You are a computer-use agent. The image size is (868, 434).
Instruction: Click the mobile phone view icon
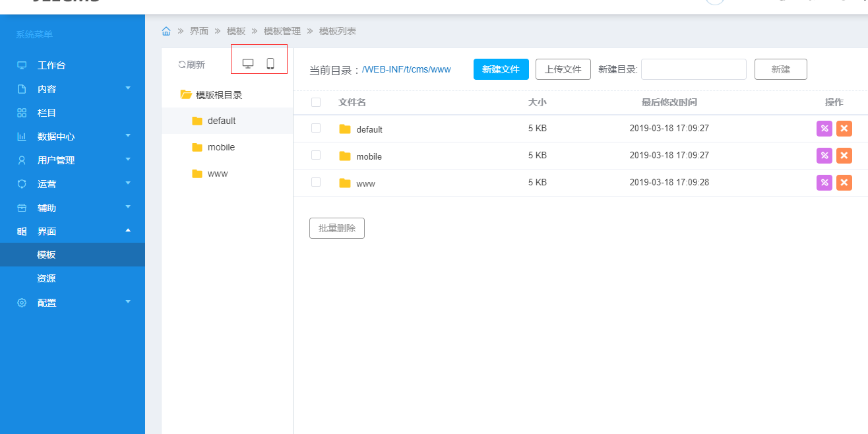[270, 63]
